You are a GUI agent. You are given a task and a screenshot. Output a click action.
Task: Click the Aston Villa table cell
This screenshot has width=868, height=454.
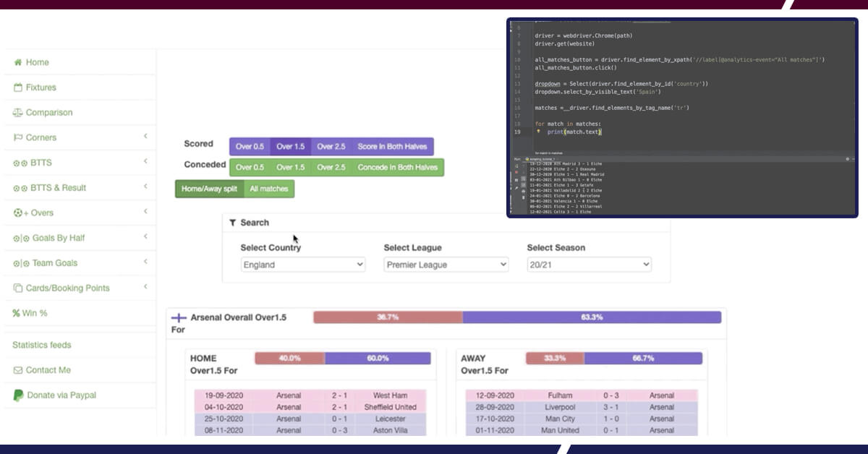(x=391, y=430)
